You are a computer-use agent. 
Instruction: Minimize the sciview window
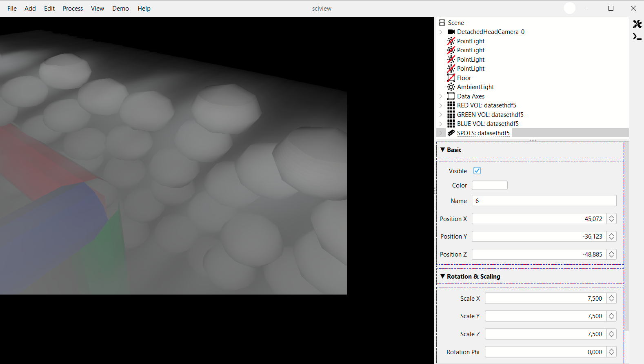tap(588, 8)
